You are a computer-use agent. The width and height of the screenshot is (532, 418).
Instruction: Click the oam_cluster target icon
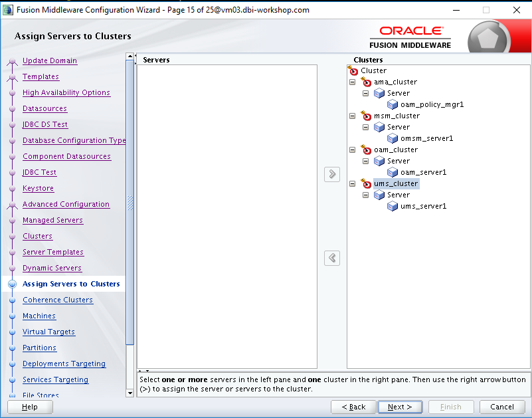366,150
